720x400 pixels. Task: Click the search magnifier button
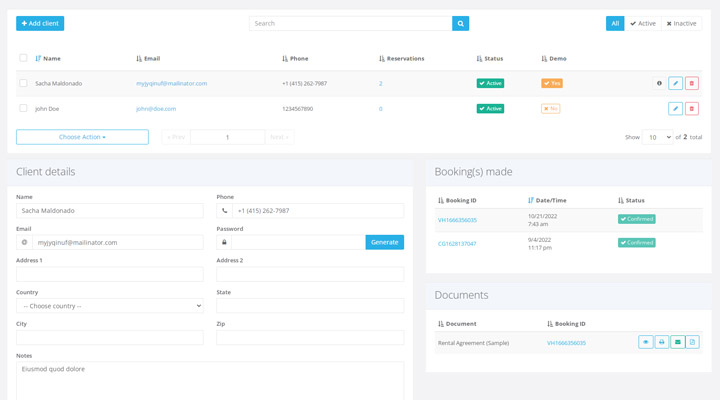pos(460,23)
